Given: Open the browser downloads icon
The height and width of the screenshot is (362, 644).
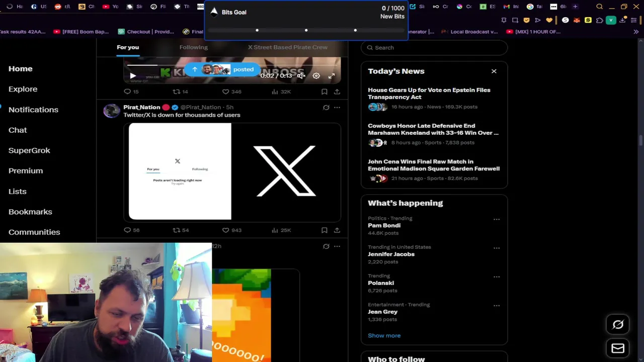Looking at the screenshot, I should [623, 20].
